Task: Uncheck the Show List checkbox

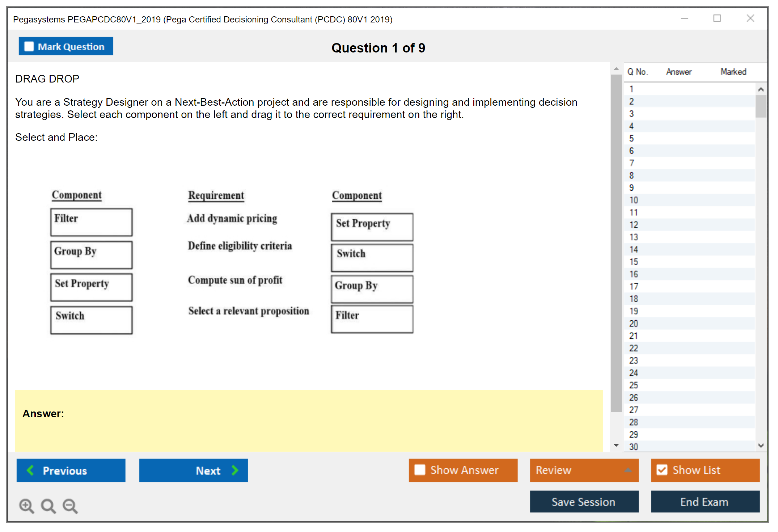Action: coord(662,470)
